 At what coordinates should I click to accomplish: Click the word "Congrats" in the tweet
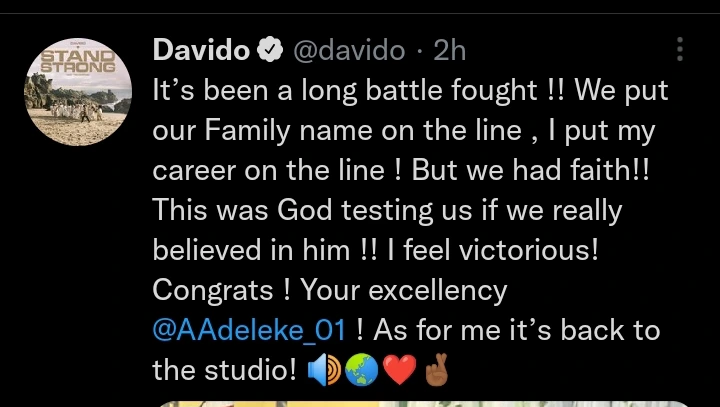(208, 290)
